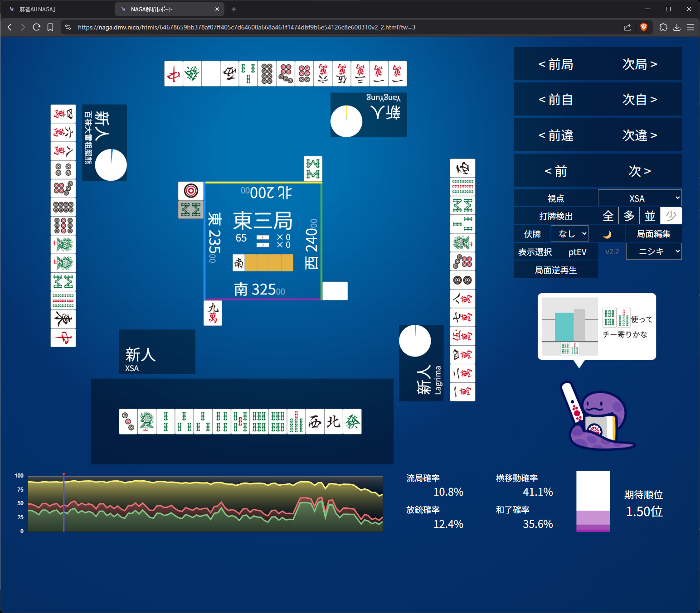This screenshot has width=700, height=613.
Task: Click the share icon in the address bar
Action: (x=627, y=27)
